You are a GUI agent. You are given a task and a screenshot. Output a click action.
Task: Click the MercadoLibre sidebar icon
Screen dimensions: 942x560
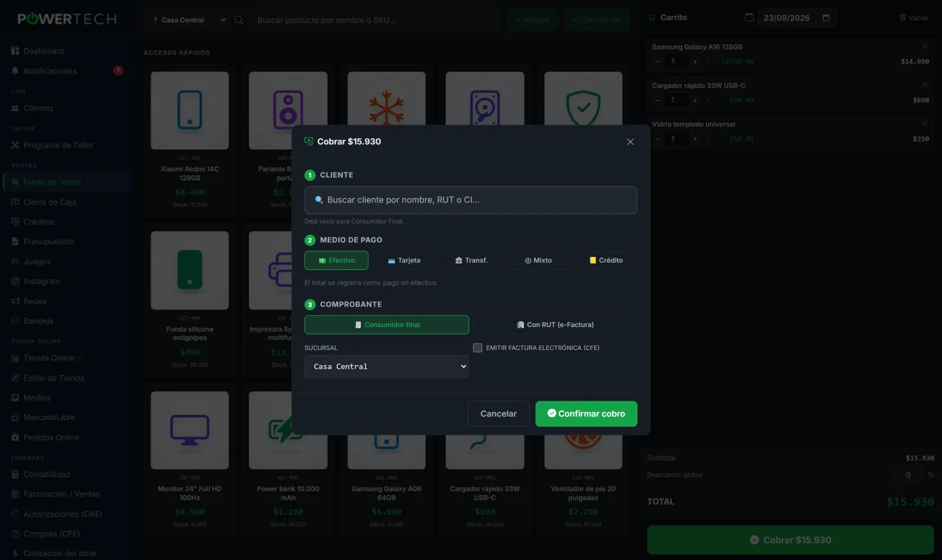15,418
